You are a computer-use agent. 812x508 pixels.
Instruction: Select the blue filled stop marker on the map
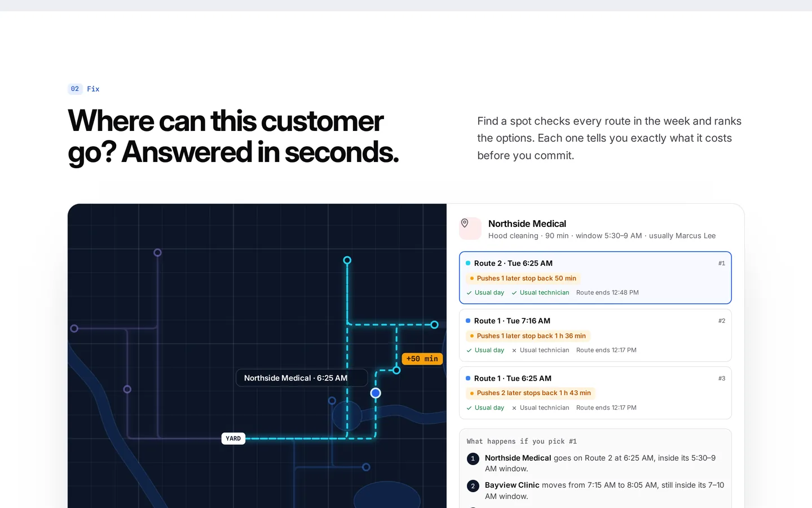point(376,393)
